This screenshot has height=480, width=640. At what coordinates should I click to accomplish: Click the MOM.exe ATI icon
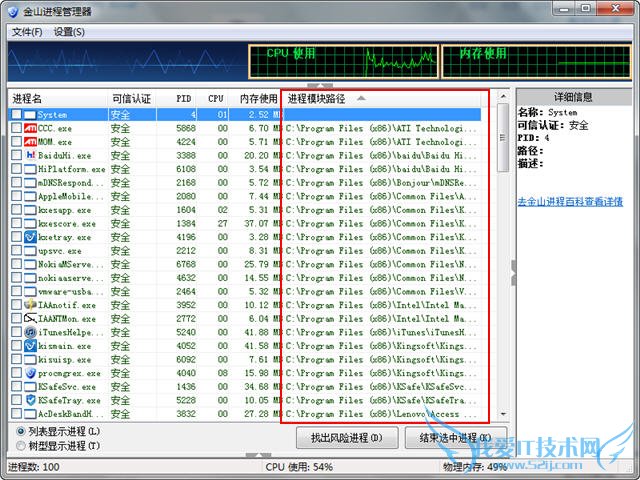coord(30,142)
